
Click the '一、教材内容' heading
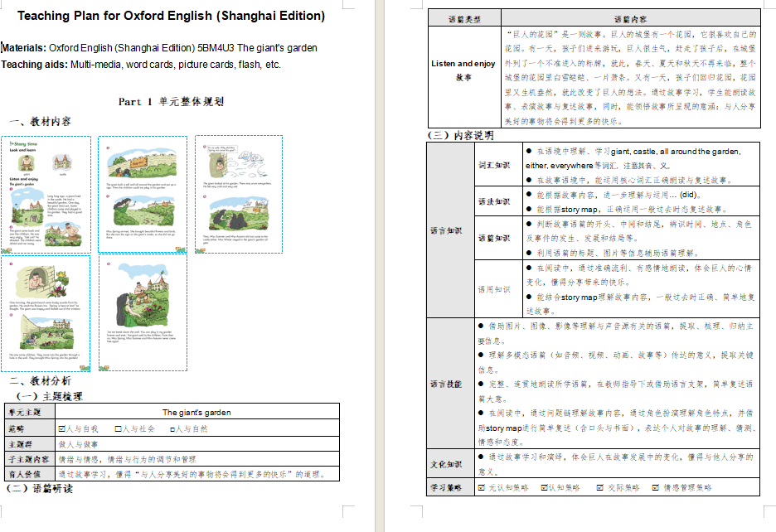pyautogui.click(x=40, y=121)
